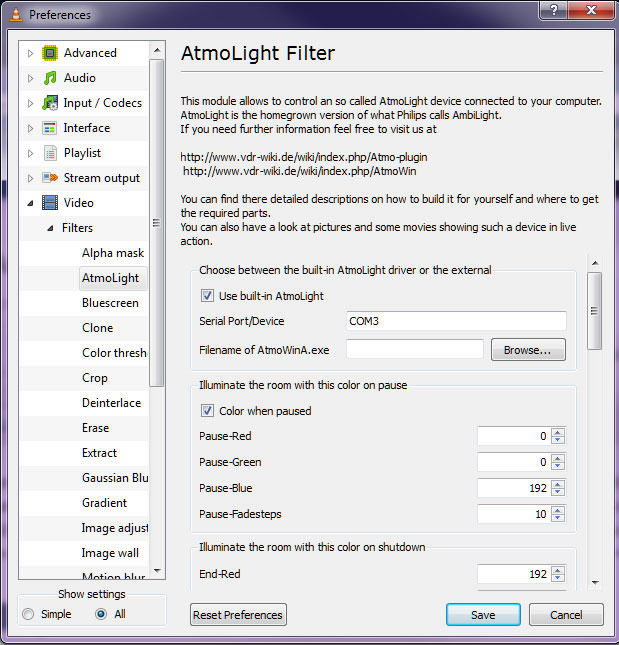Screen dimensions: 619x645
Task: Click tree panel scroll up arrow
Action: click(157, 51)
